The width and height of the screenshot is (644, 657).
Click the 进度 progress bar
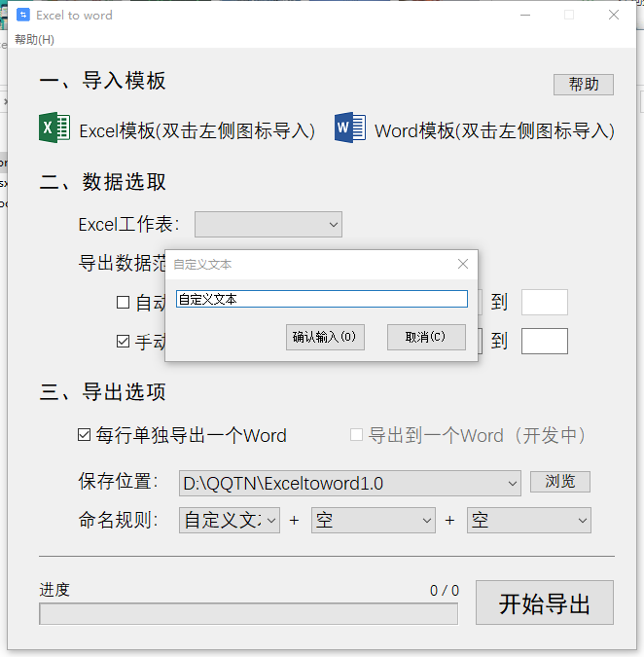coord(248,614)
